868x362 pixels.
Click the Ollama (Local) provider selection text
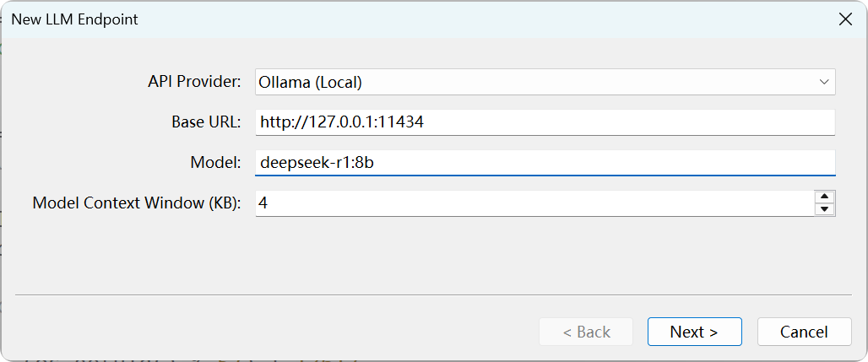click(x=311, y=82)
